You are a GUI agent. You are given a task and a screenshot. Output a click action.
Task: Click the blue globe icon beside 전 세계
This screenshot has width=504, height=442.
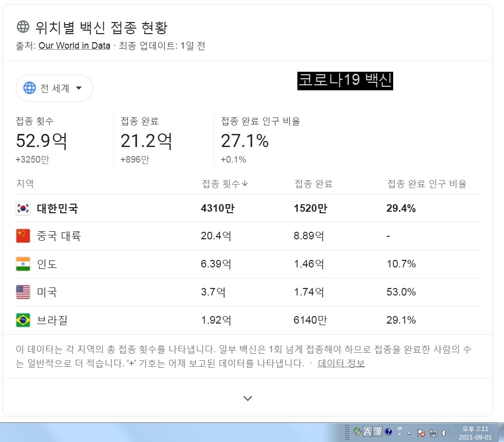[30, 88]
